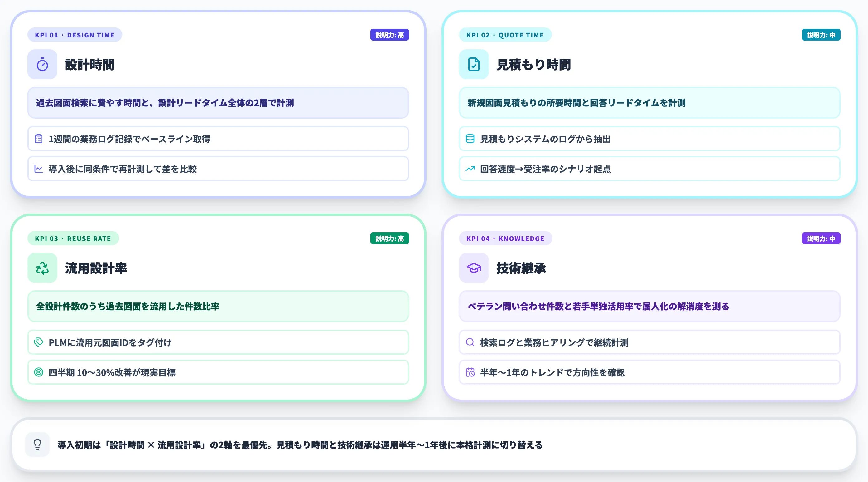The image size is (868, 482).
Task: Click the lightbulb icon in the bottom note
Action: pos(37,445)
